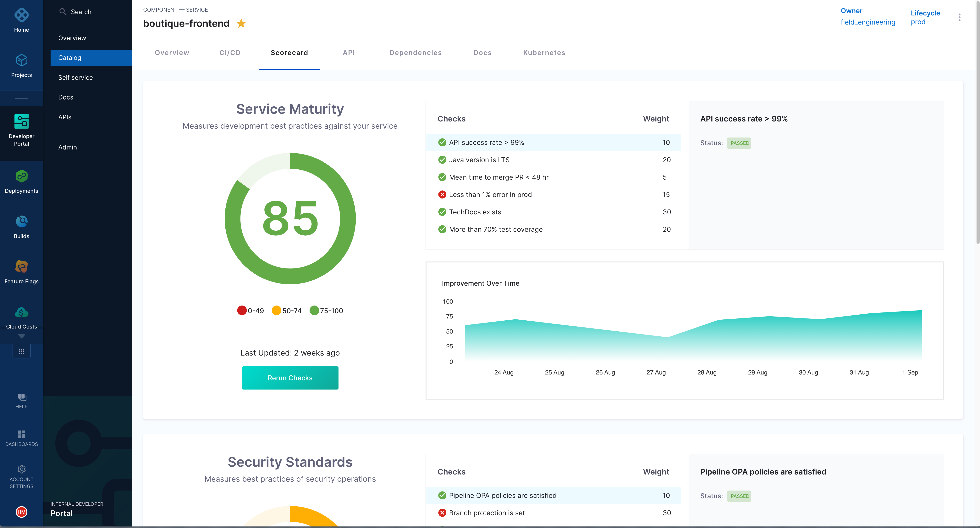Click the Rerun Checks button
980x528 pixels.
click(x=290, y=378)
